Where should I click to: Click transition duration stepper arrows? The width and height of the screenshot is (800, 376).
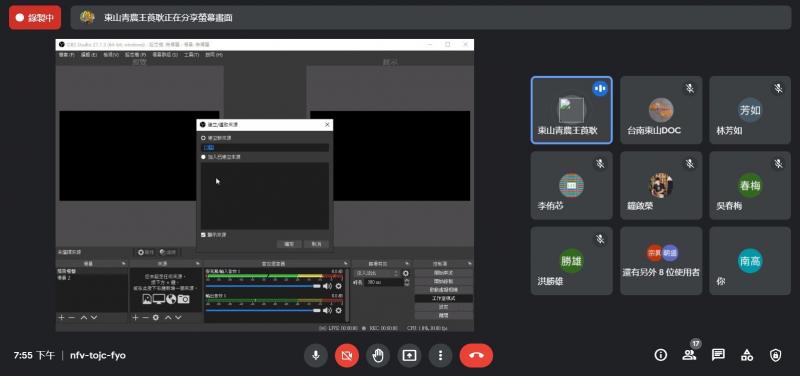coord(407,282)
